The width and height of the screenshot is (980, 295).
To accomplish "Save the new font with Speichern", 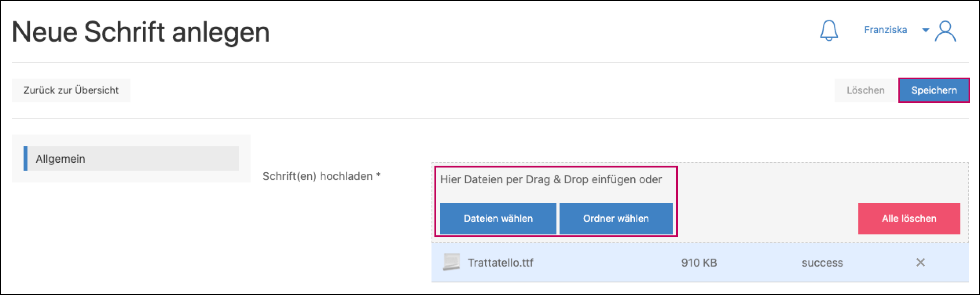I will click(x=934, y=90).
